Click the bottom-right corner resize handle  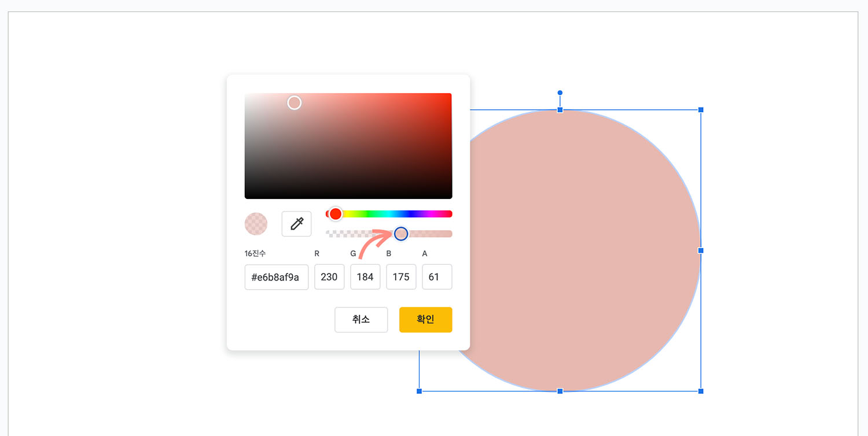coord(701,391)
